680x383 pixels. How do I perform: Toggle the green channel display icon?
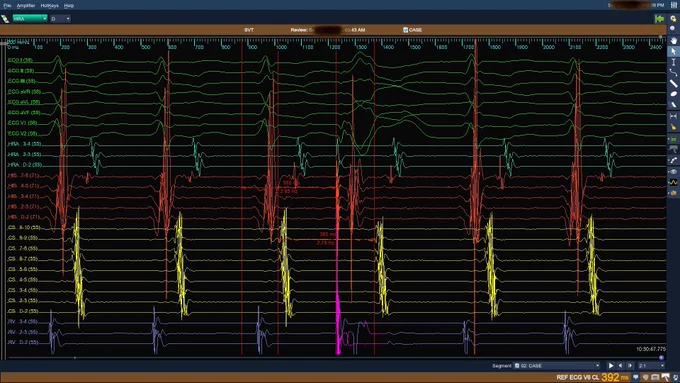coord(673,139)
